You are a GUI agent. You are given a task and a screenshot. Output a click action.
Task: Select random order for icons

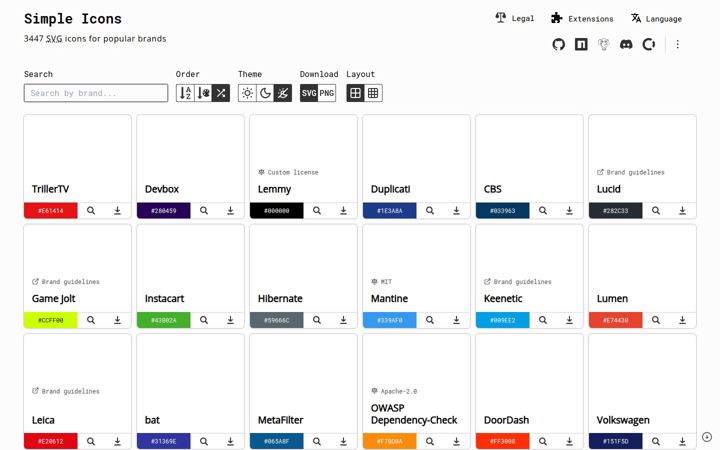(221, 93)
